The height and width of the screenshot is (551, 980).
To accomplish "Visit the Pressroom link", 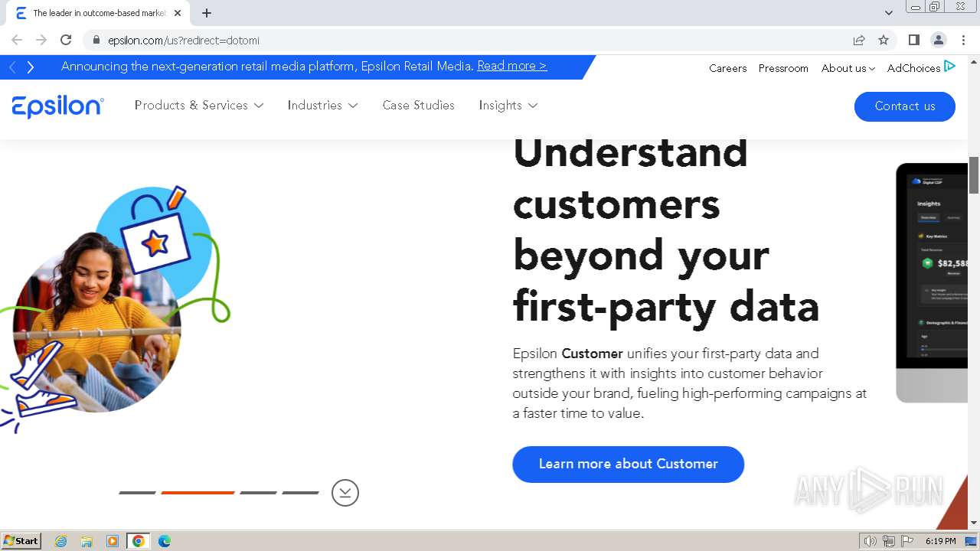I will point(783,68).
